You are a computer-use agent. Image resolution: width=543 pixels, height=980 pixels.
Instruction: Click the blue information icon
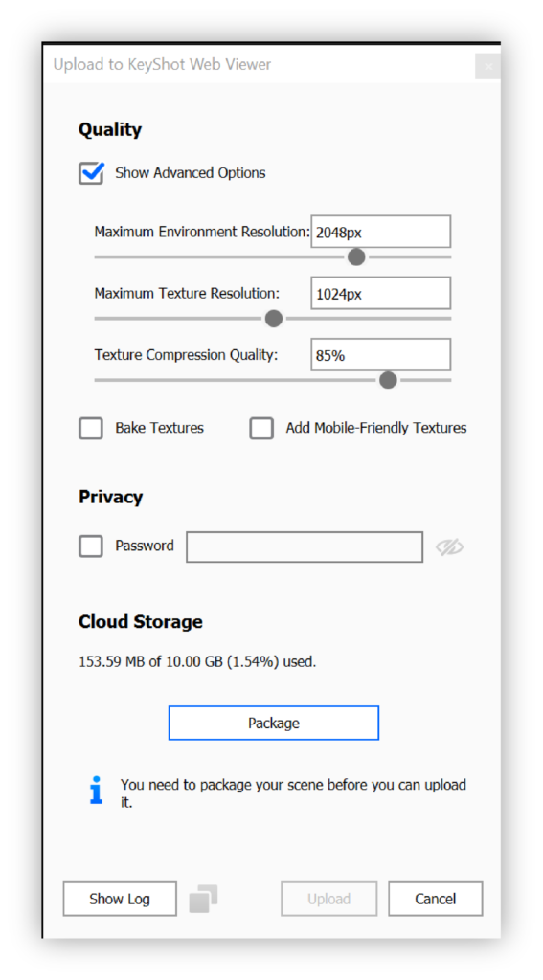click(x=96, y=790)
